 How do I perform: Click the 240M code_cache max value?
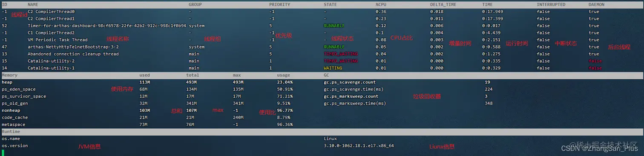click(239, 117)
